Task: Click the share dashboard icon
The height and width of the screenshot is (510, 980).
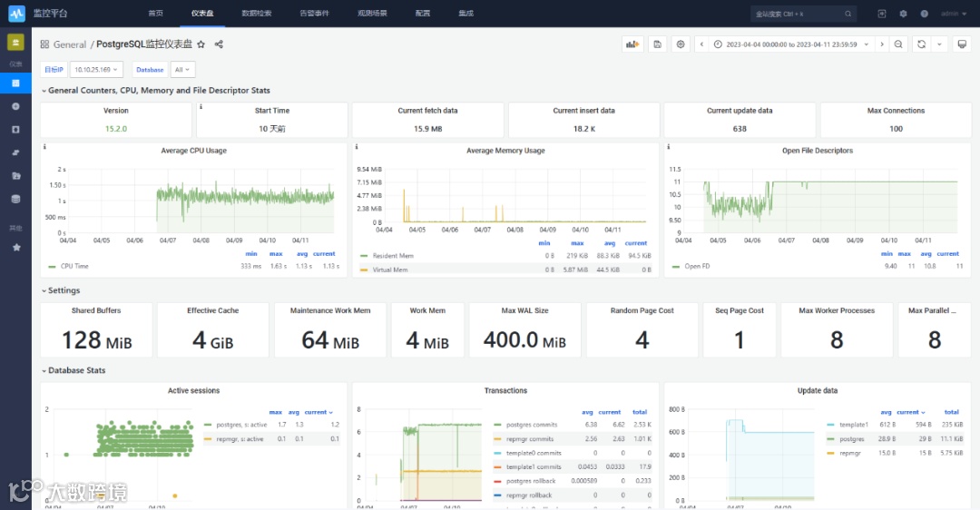Action: coord(219,44)
